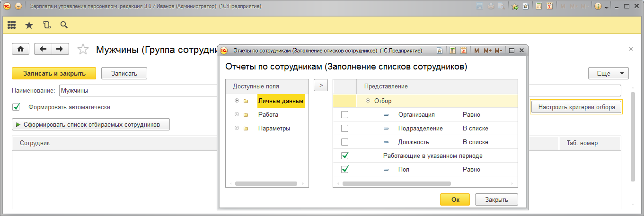
Task: Go to the Home page icon
Action: (21, 49)
